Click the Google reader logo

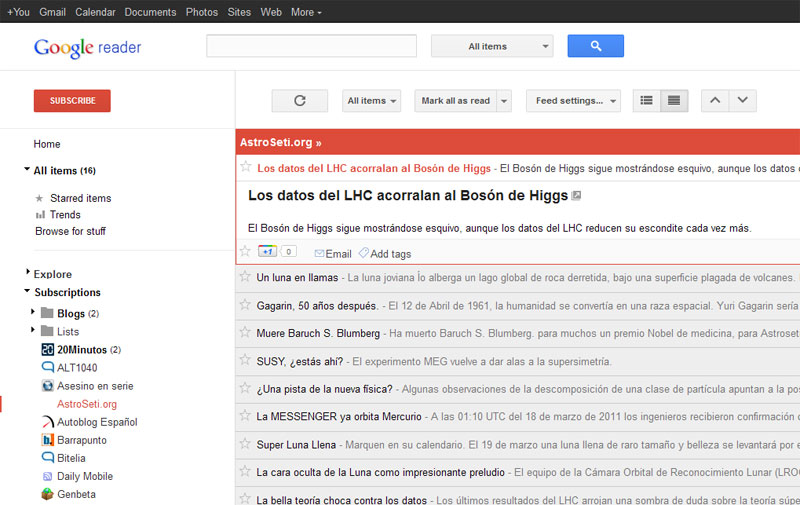click(87, 47)
